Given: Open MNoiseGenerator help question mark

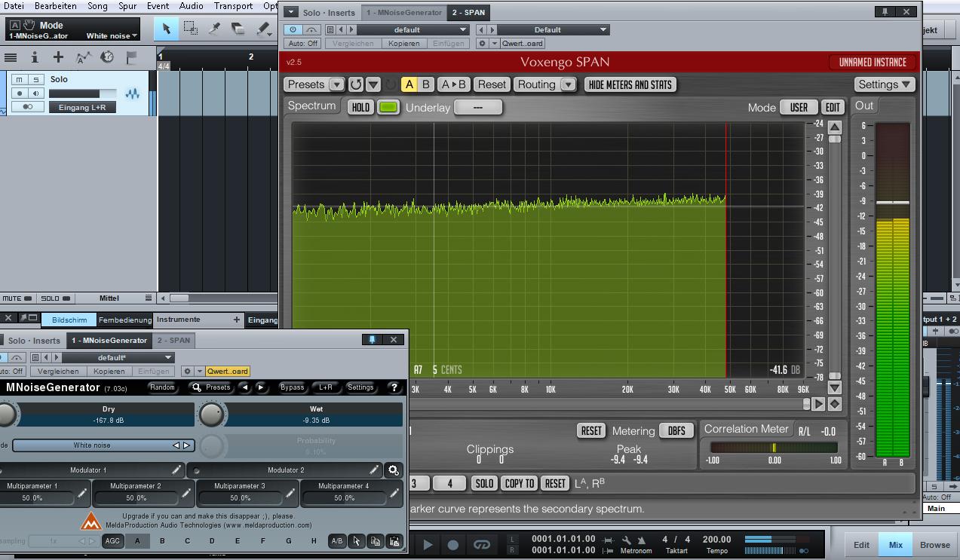Looking at the screenshot, I should click(394, 387).
